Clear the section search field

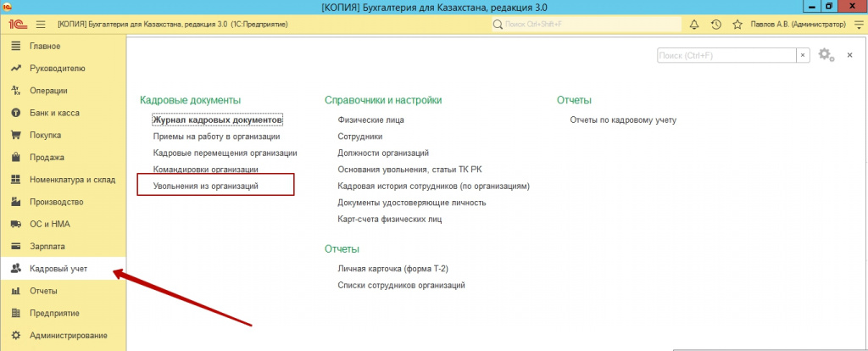click(804, 55)
